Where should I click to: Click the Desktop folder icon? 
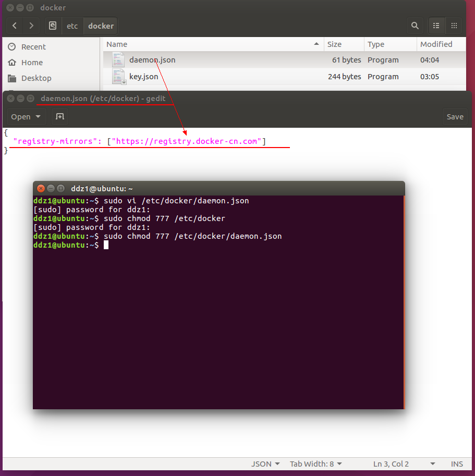pyautogui.click(x=12, y=78)
